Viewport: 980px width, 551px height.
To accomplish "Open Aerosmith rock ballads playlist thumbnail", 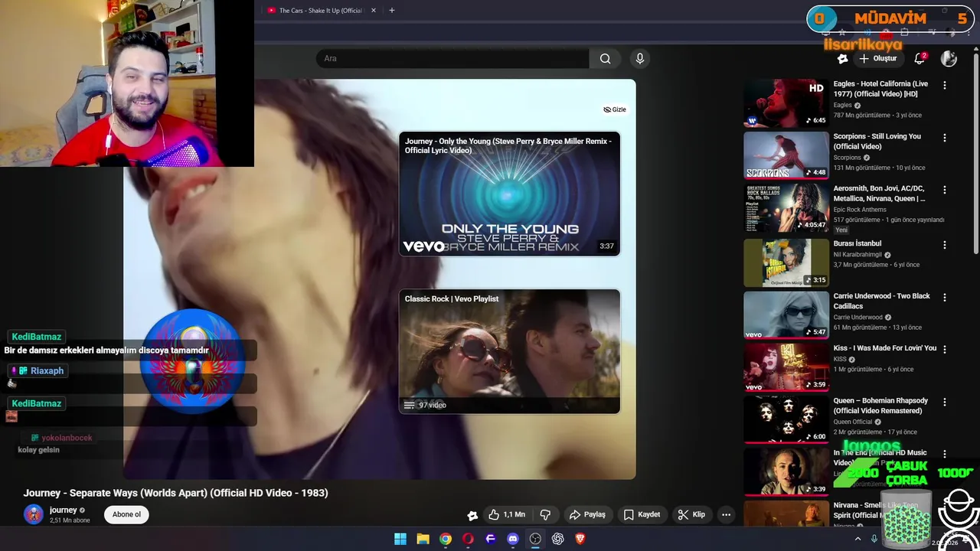I will (786, 207).
